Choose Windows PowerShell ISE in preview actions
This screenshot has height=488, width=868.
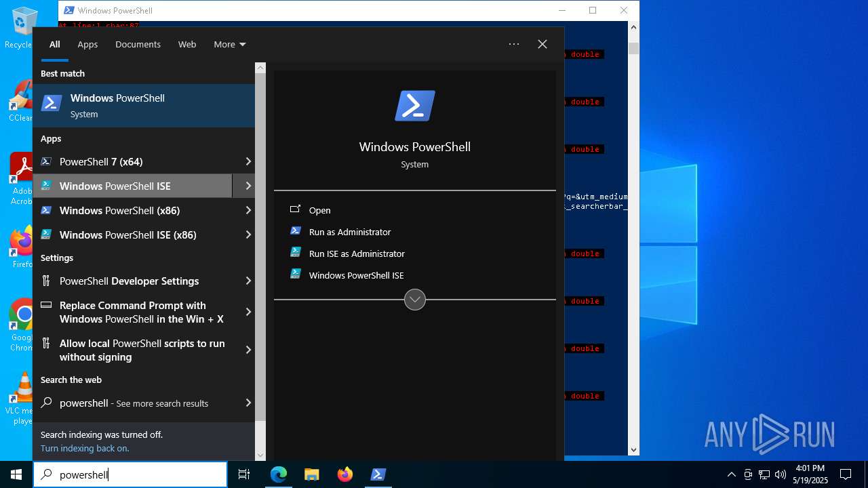pos(356,275)
